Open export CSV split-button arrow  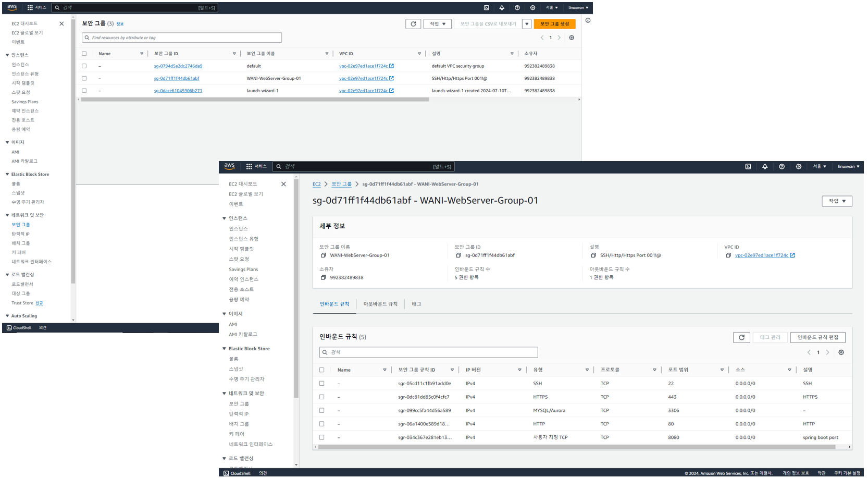[x=527, y=24]
